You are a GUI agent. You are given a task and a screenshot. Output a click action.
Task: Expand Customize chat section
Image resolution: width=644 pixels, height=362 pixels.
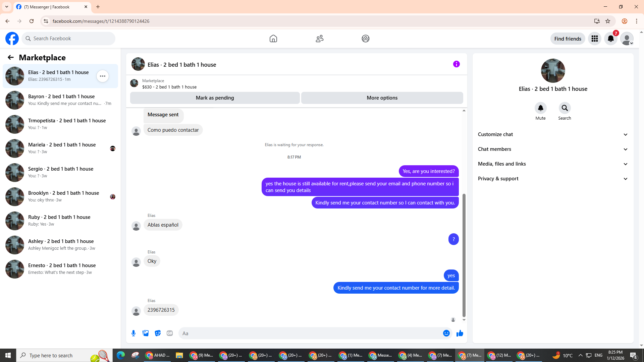[x=552, y=134]
